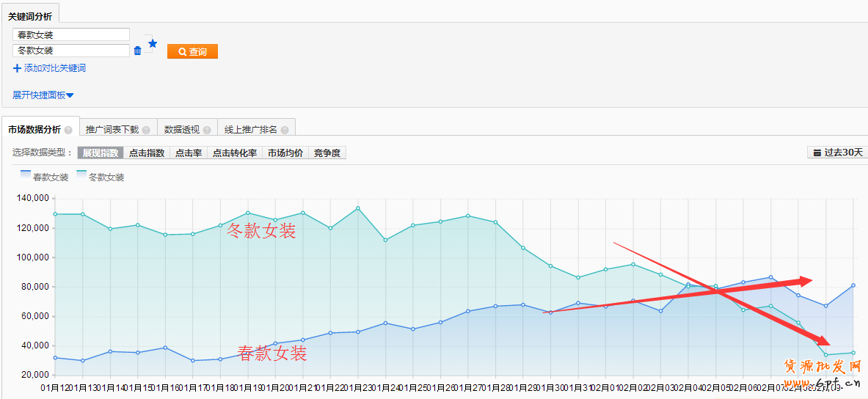Click help icon next to 市场数据分析 tab
This screenshot has width=868, height=399.
pyautogui.click(x=68, y=130)
